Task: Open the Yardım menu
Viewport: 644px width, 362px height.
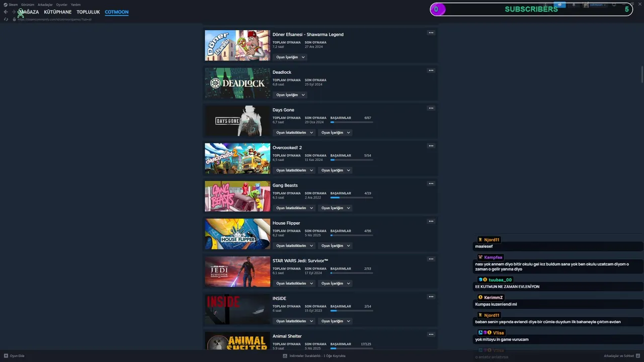Action: [75, 5]
